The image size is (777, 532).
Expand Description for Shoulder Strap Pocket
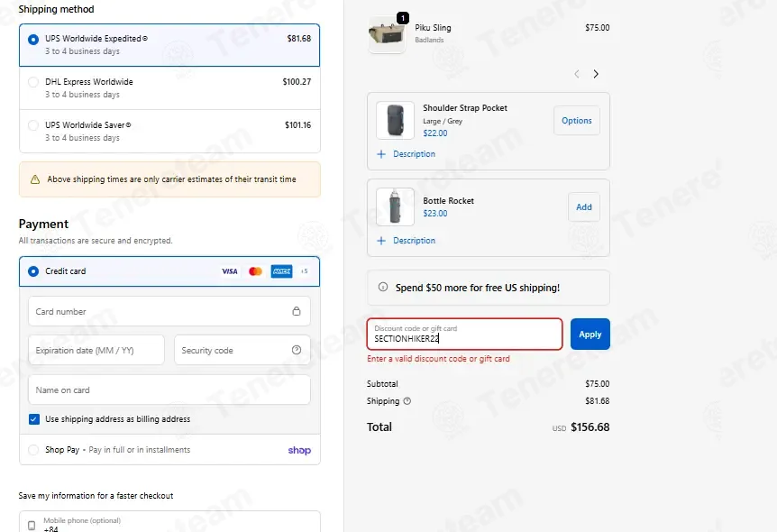pos(406,154)
